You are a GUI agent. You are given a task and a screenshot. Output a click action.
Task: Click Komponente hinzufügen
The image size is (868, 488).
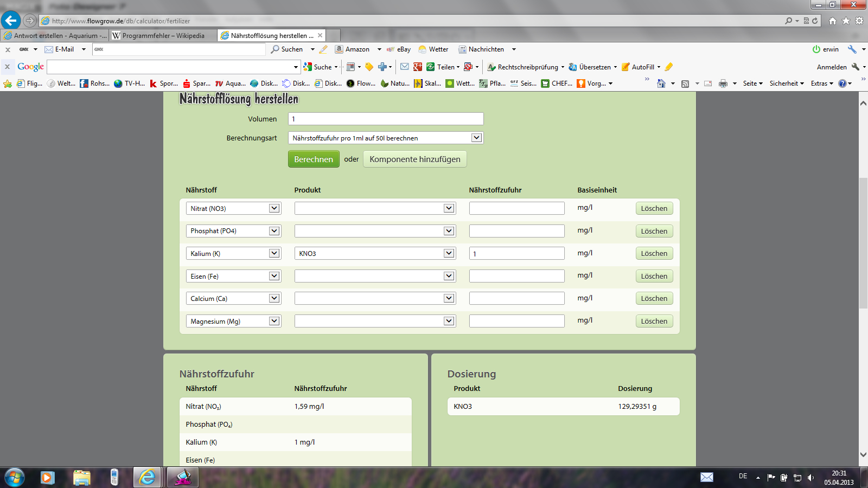414,159
